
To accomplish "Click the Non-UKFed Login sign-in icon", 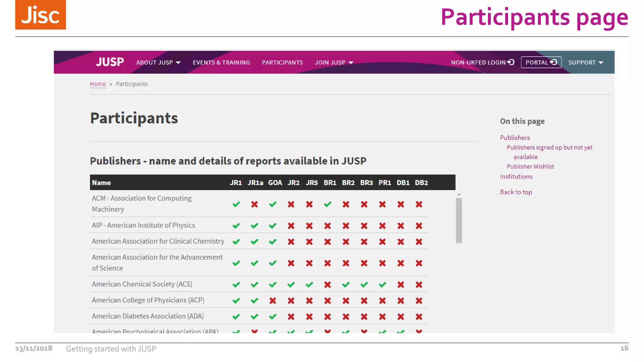I will 511,62.
